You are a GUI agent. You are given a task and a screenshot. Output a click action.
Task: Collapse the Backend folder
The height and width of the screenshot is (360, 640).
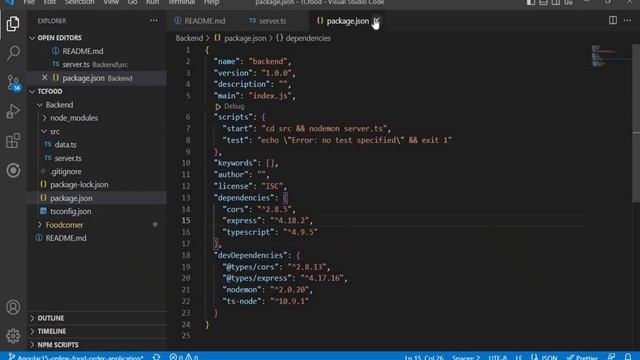tap(40, 105)
